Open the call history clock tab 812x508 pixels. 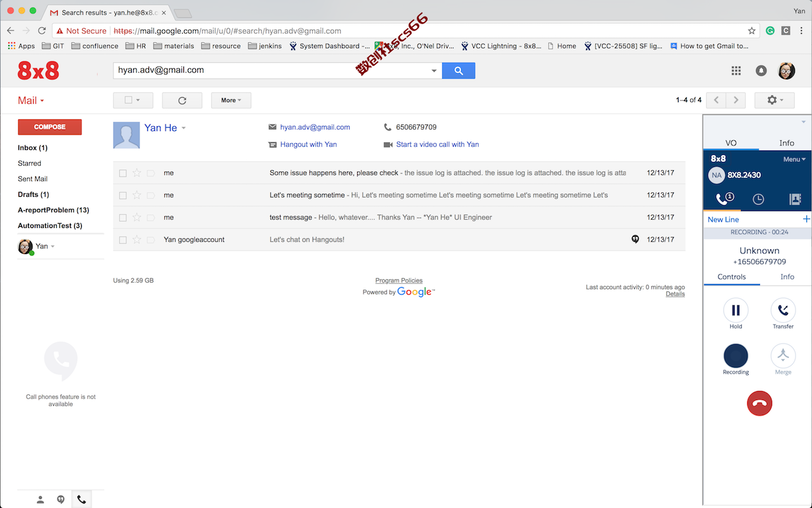pos(759,199)
